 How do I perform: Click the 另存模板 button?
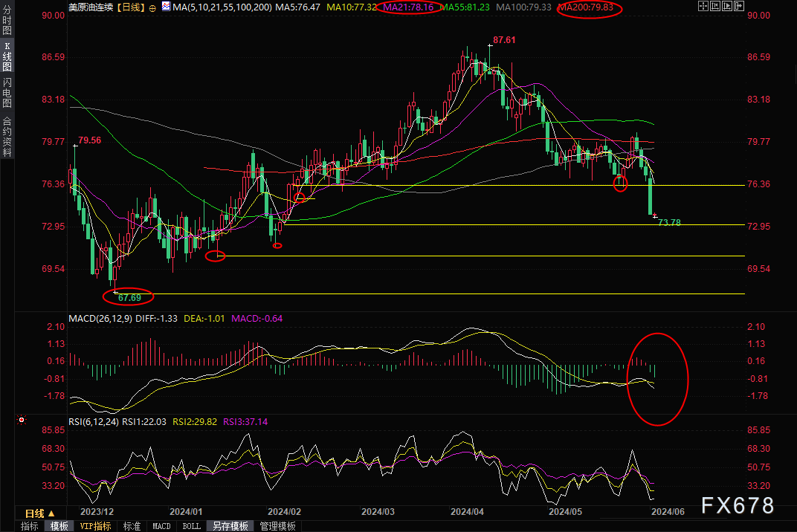coord(230,526)
